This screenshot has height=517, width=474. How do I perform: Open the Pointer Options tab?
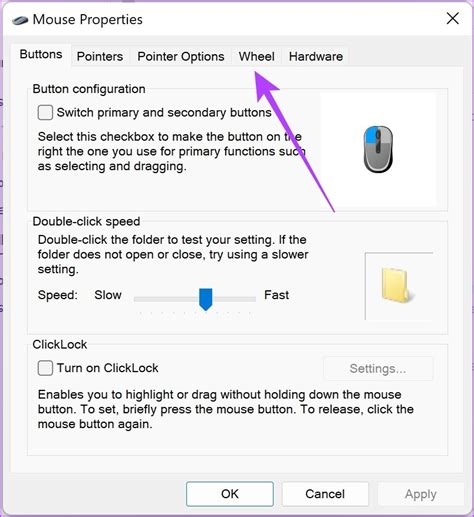(x=181, y=56)
